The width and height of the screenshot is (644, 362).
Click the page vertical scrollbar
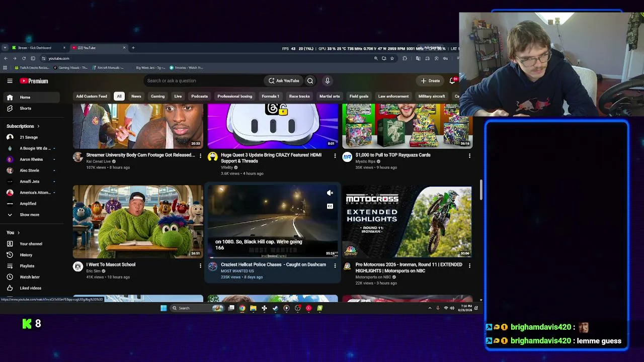point(480,190)
